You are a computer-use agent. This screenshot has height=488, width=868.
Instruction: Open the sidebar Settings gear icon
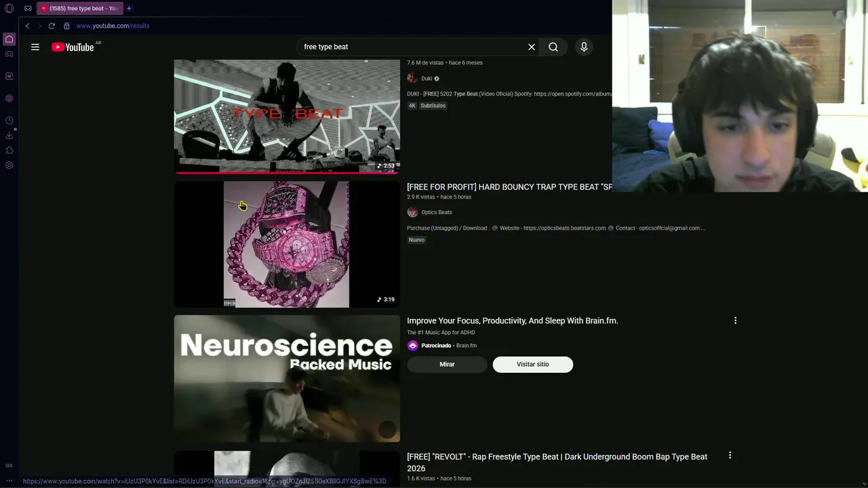pyautogui.click(x=9, y=165)
